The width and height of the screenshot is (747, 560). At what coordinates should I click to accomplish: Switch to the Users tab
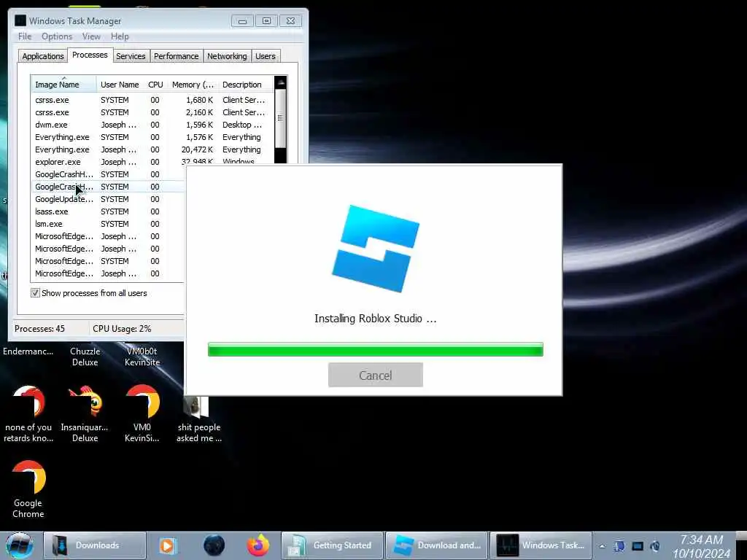click(266, 56)
